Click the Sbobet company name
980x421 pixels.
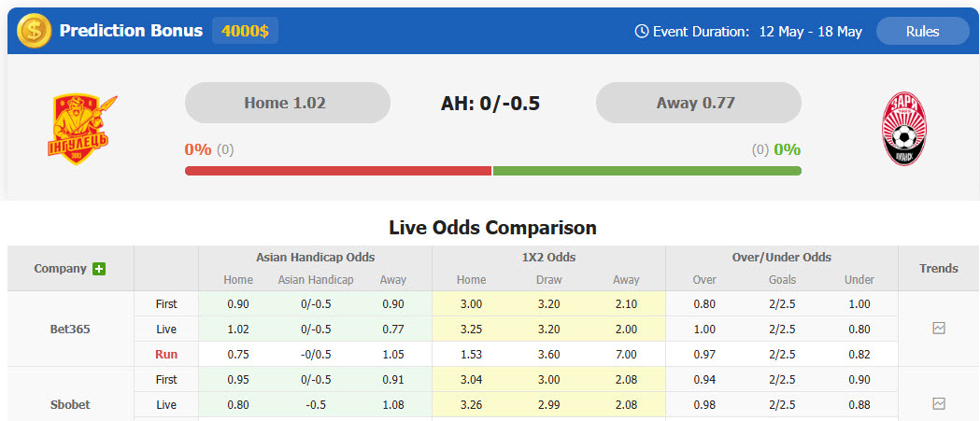(x=70, y=405)
